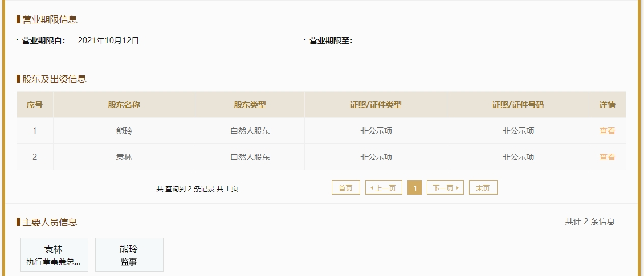Click the 主要人员信息 section heading

tap(50, 223)
